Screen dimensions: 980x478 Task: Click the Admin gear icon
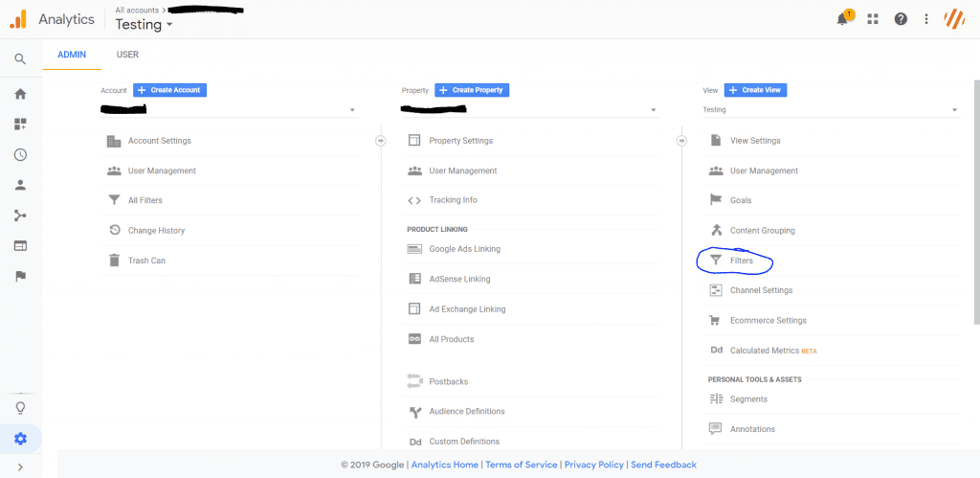[20, 439]
